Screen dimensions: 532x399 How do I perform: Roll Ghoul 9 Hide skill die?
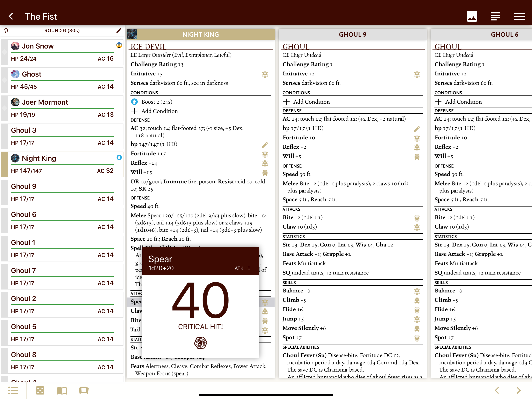pyautogui.click(x=417, y=310)
